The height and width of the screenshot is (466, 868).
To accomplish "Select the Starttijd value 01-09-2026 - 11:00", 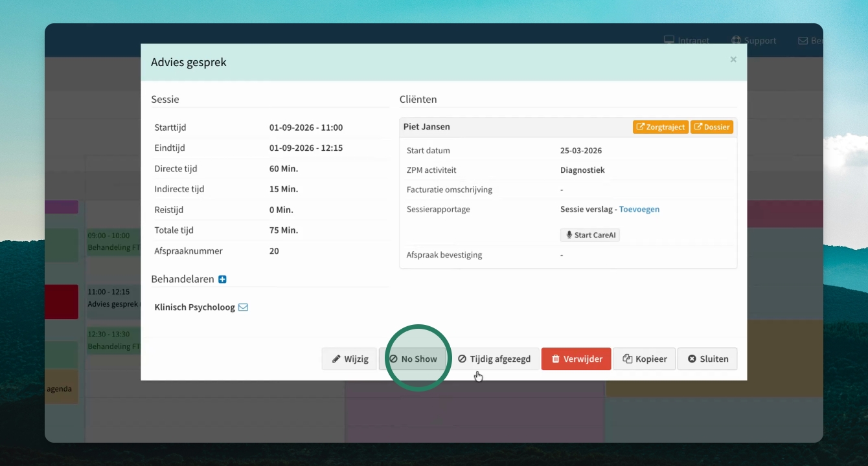I will coord(306,128).
